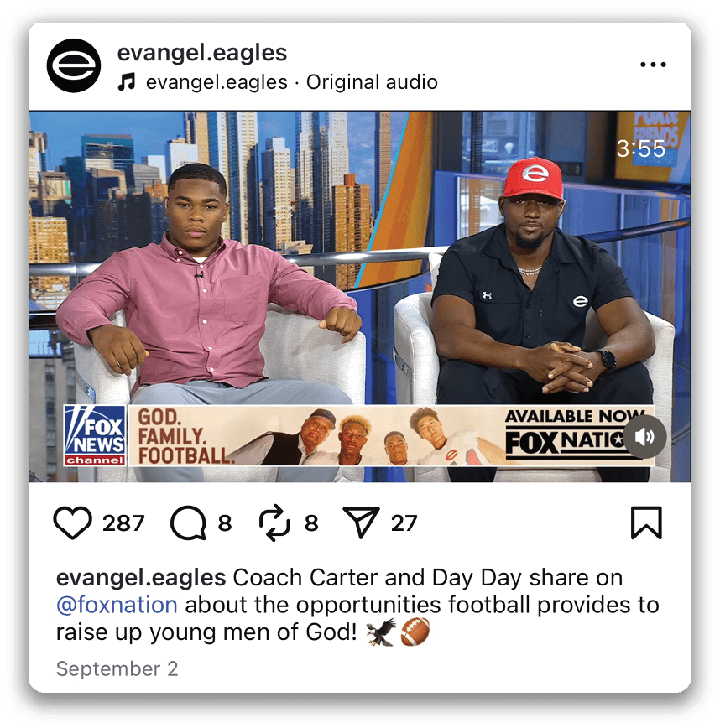This screenshot has height=728, width=720.
Task: Click the Fox News channel logo in video
Action: (95, 435)
